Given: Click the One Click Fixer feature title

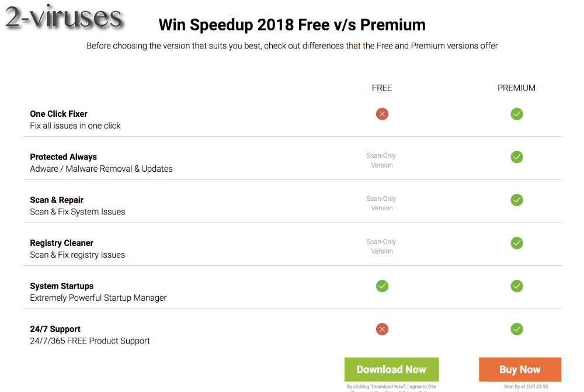Looking at the screenshot, I should point(58,114).
